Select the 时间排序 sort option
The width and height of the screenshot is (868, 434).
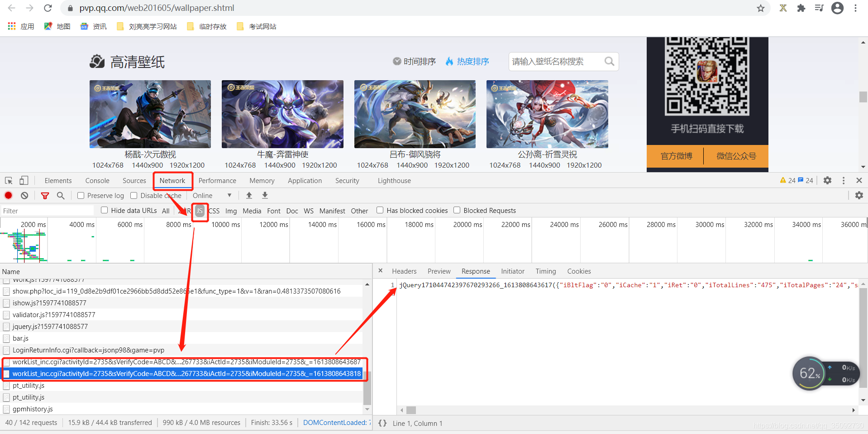(x=414, y=61)
